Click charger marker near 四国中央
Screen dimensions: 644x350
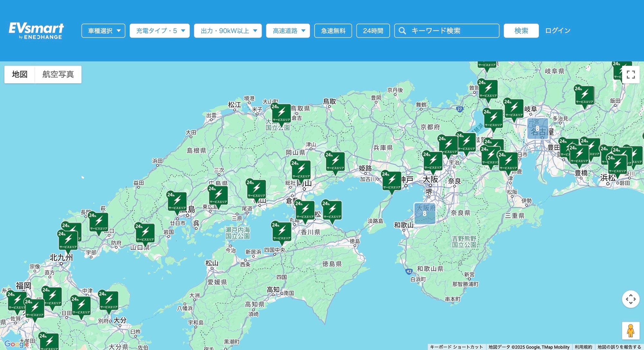click(281, 232)
